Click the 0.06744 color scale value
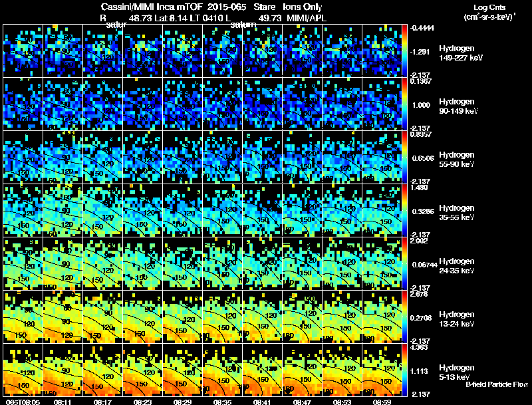This screenshot has height=405, width=532. click(x=424, y=265)
